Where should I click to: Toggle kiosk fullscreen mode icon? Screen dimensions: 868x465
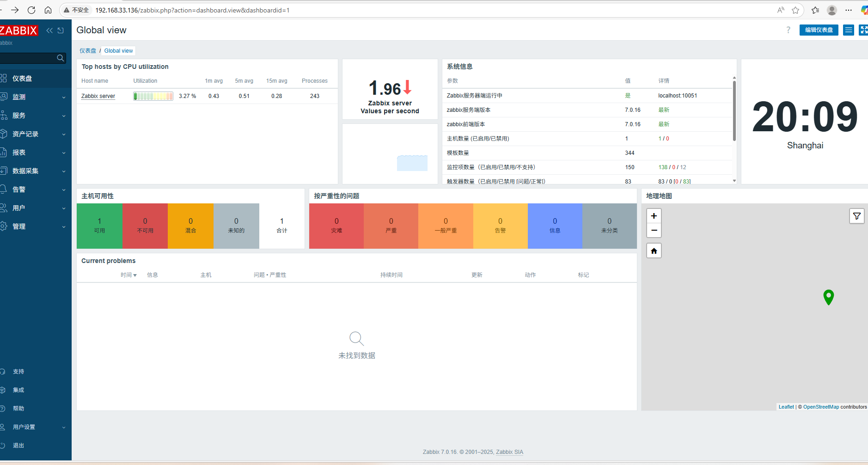pyautogui.click(x=863, y=30)
